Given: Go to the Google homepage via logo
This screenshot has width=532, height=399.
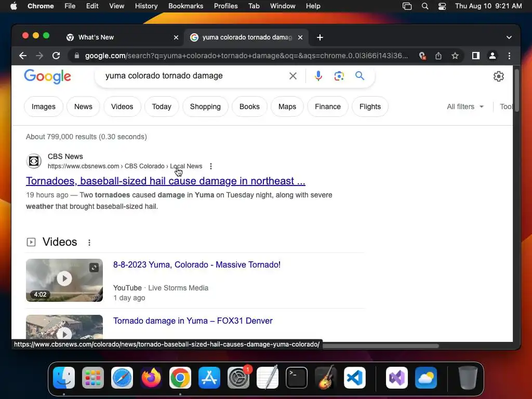Looking at the screenshot, I should pyautogui.click(x=47, y=76).
